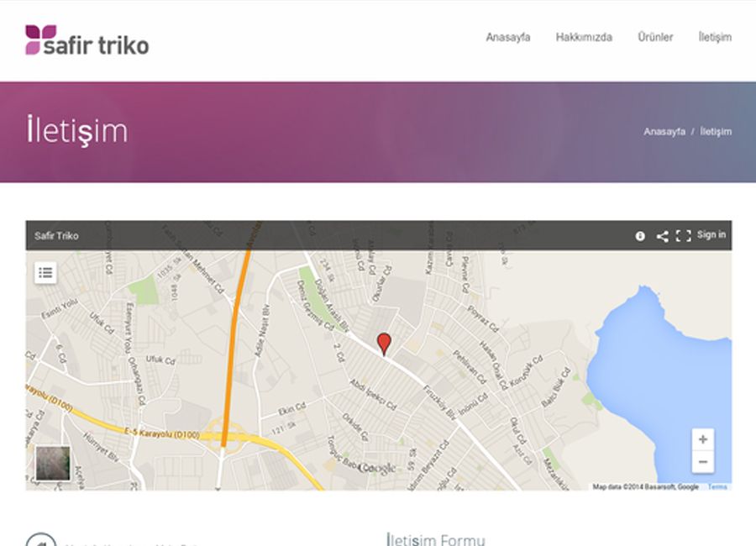Open the Anasayfa navigation menu item
Image resolution: width=756 pixels, height=546 pixels.
[x=507, y=37]
